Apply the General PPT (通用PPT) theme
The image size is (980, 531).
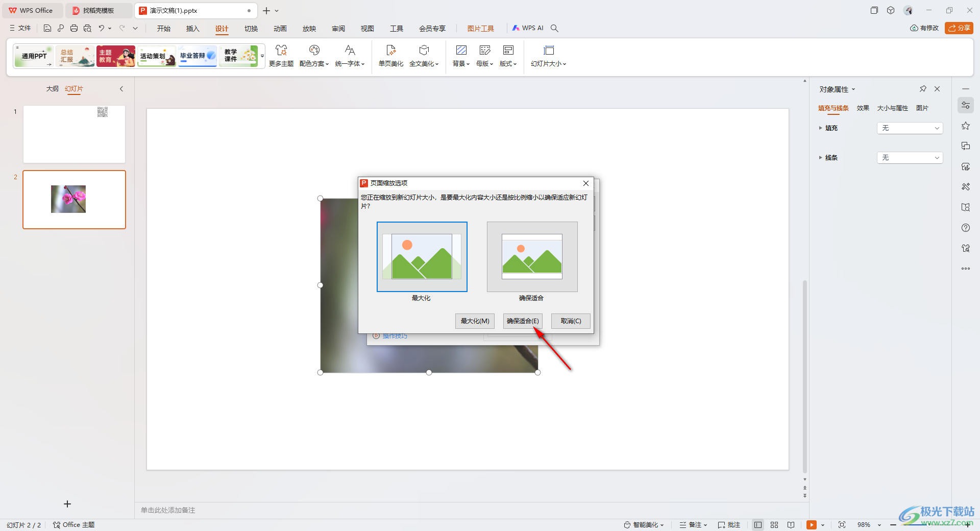click(34, 56)
